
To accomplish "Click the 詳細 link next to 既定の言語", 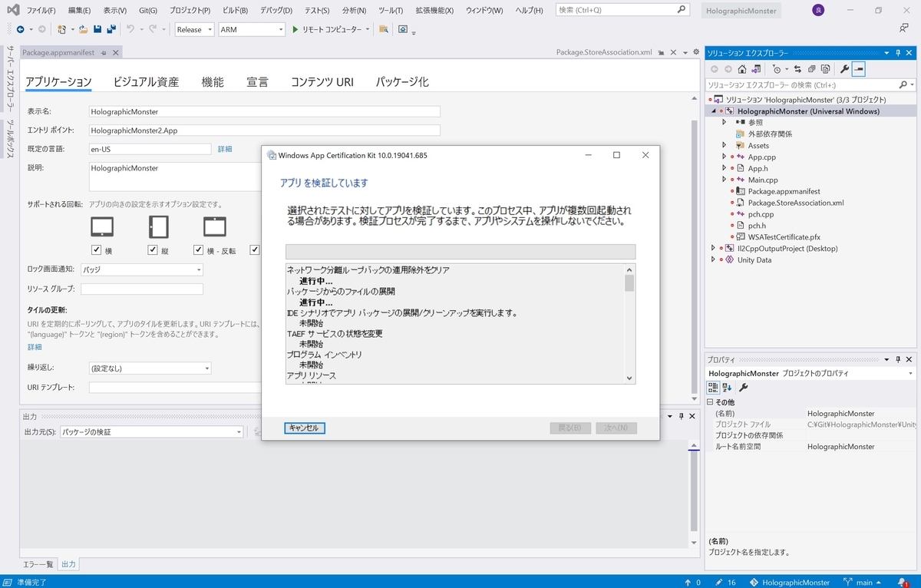I will [x=225, y=149].
